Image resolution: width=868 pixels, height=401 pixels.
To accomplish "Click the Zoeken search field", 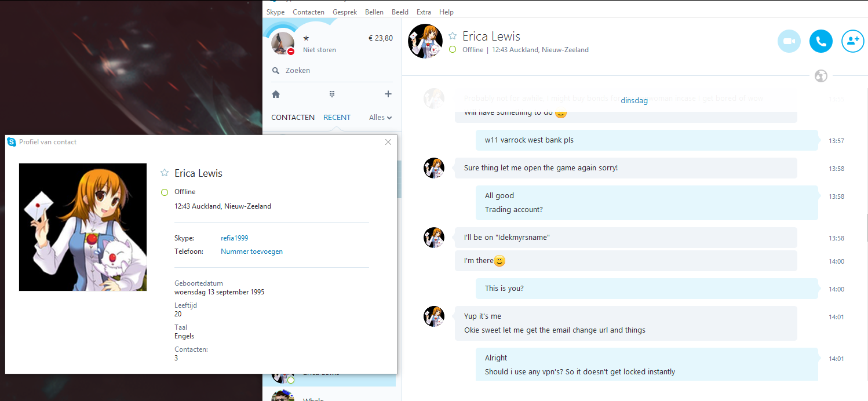I will click(x=332, y=71).
